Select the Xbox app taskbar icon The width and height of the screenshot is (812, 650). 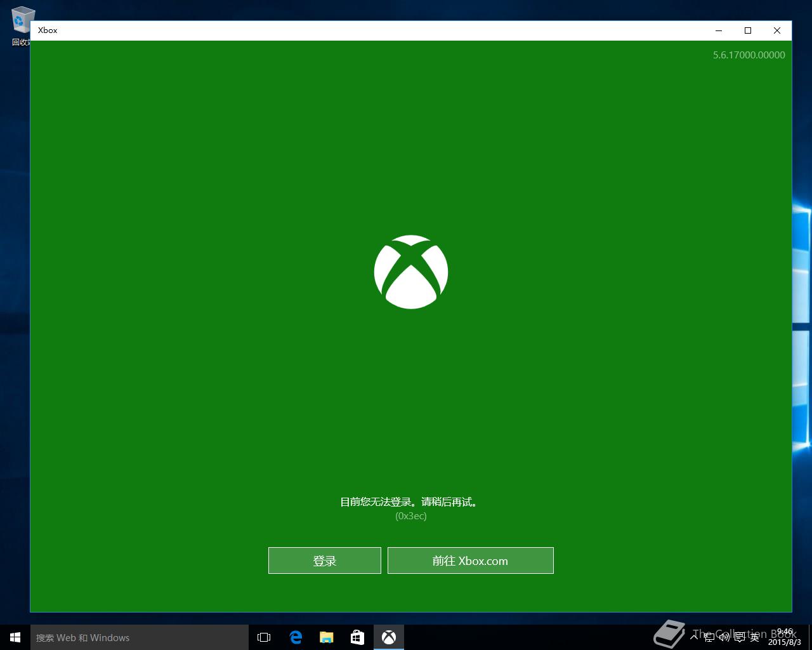coord(389,637)
